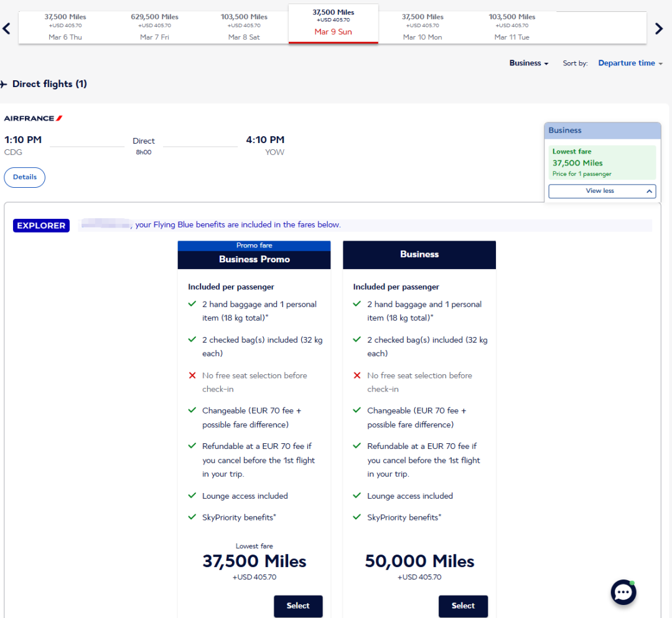Viewport: 672px width, 618px height.
Task: Open the live chat bubble icon
Action: pyautogui.click(x=623, y=593)
